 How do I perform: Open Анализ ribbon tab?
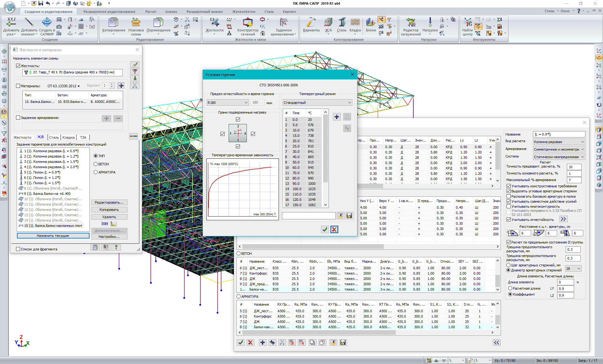pos(171,12)
